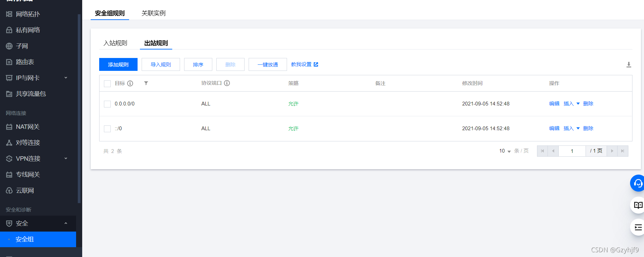Screen dimensions: 644x257
Task: Open the customer service headset icon
Action: (x=638, y=183)
